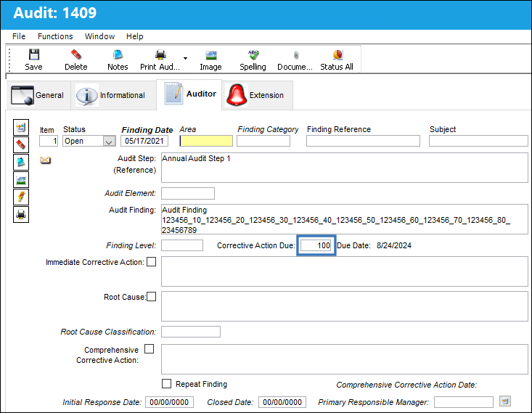Open the Print Audit dropdown arrow

[x=185, y=58]
